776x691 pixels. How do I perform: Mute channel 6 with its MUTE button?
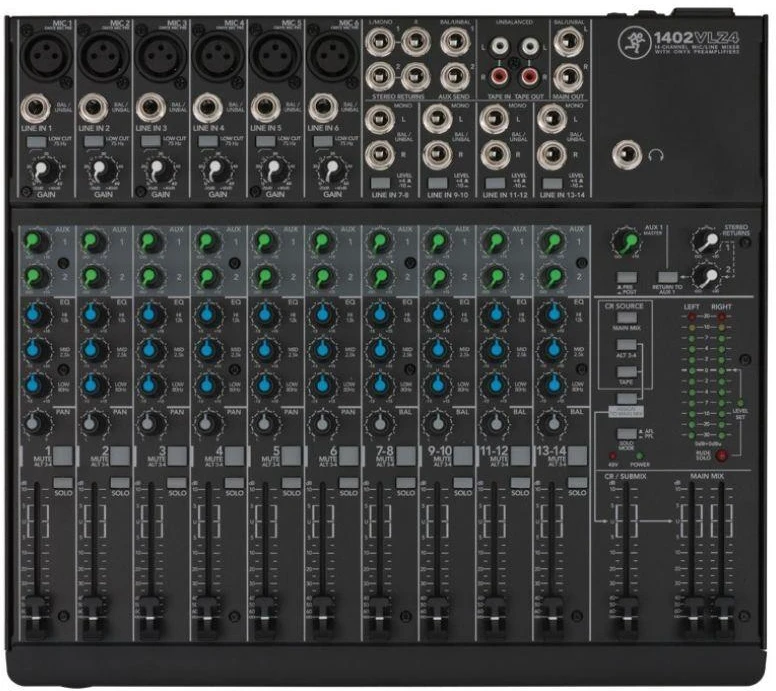click(x=349, y=455)
